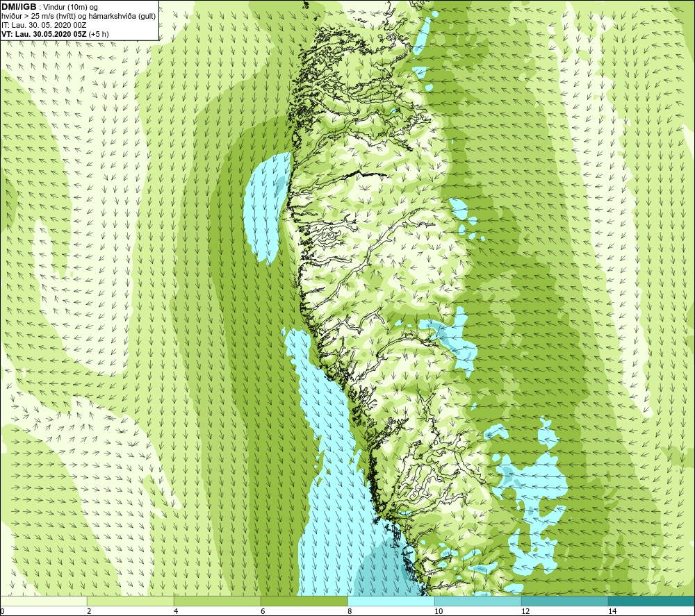This screenshot has height=616, width=695.
Task: Click the 12–14 m/s color swatch
Action: point(564,601)
